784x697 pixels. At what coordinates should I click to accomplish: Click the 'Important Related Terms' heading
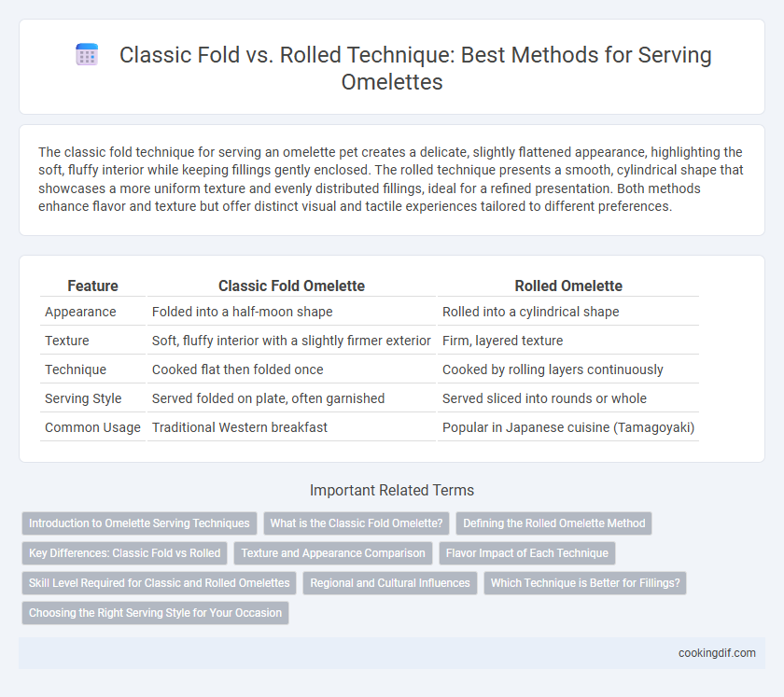pos(392,490)
